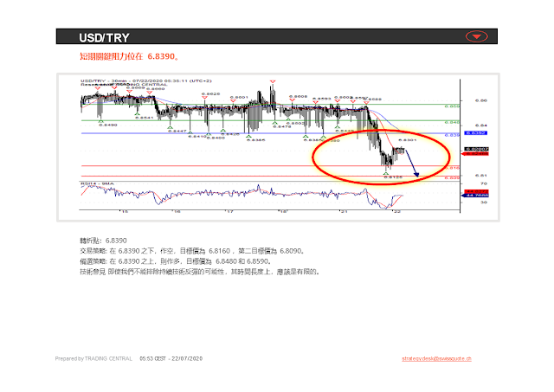Click the USD/TRY header title

point(104,38)
